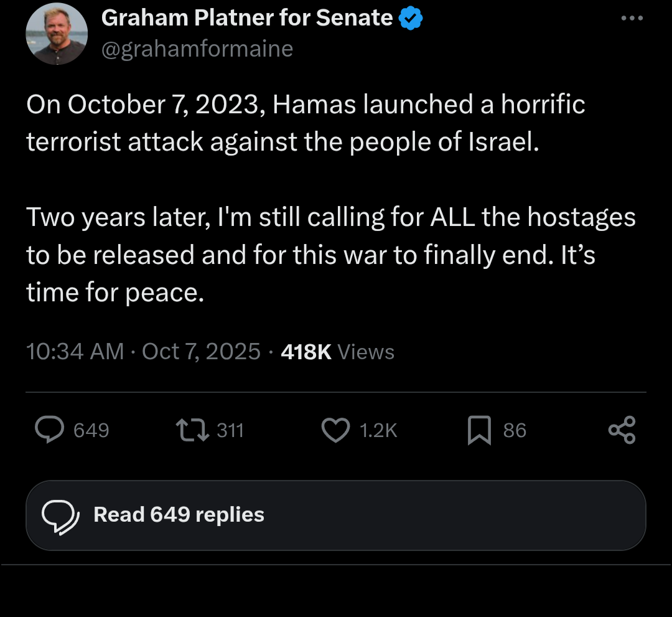View the 418K Views analytics

(338, 352)
